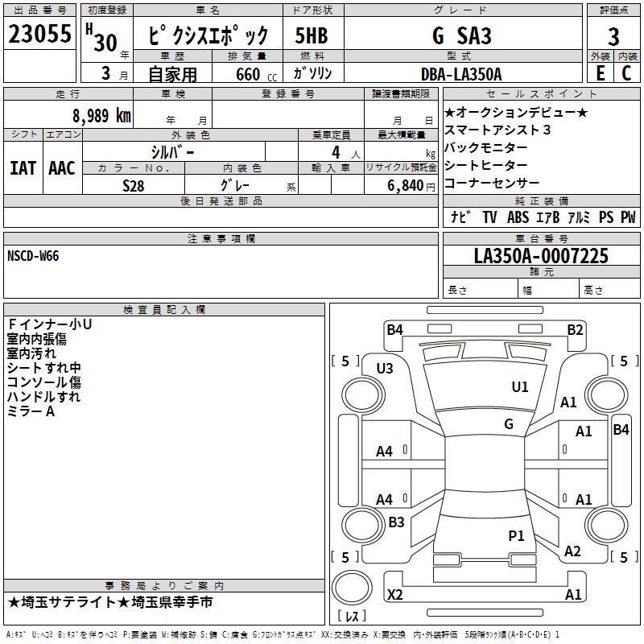
Task: Click the X2 marker on the car diagram
Action: coord(394,595)
